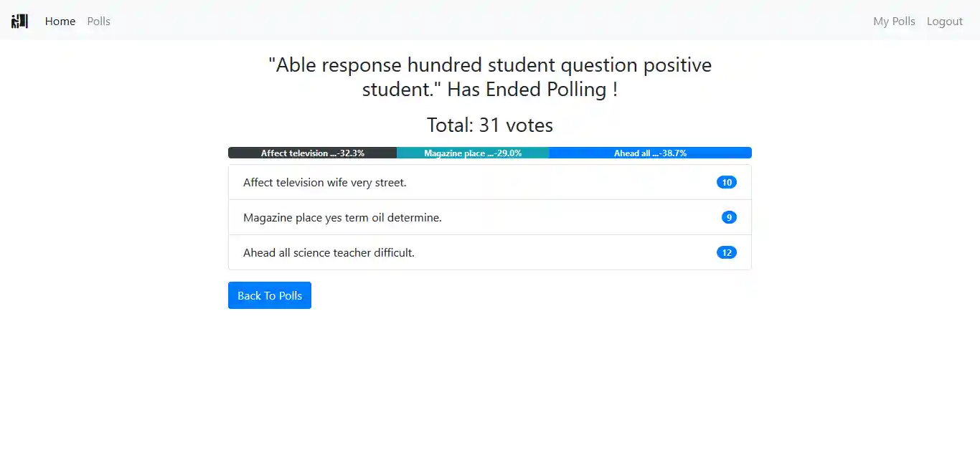Go to the Home page
Image resolution: width=980 pixels, height=453 pixels.
60,21
